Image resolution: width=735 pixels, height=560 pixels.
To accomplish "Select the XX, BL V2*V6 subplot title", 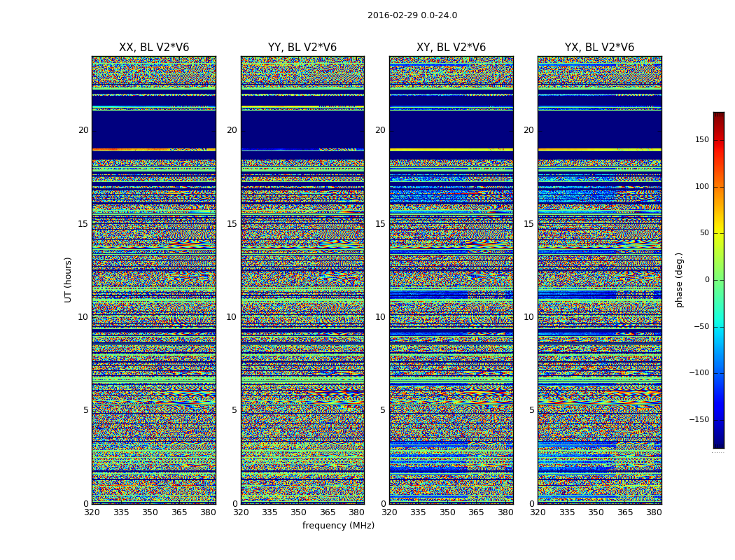I will point(154,48).
